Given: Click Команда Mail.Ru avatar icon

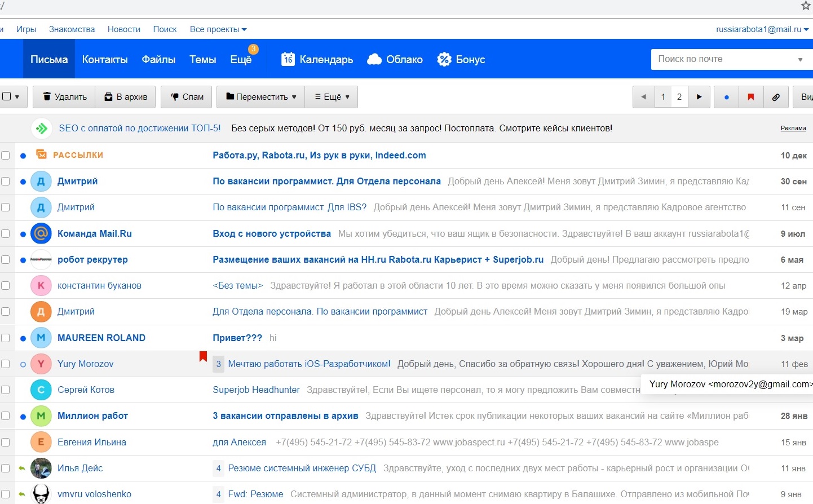Looking at the screenshot, I should 41,233.
